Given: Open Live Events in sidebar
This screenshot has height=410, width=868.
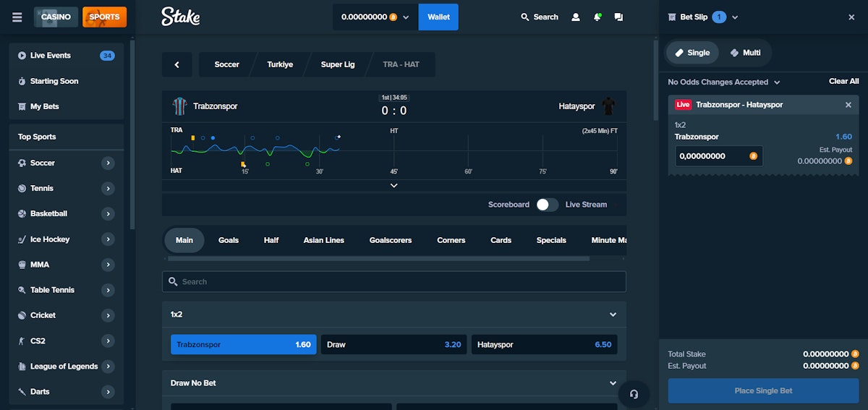Looking at the screenshot, I should 67,56.
